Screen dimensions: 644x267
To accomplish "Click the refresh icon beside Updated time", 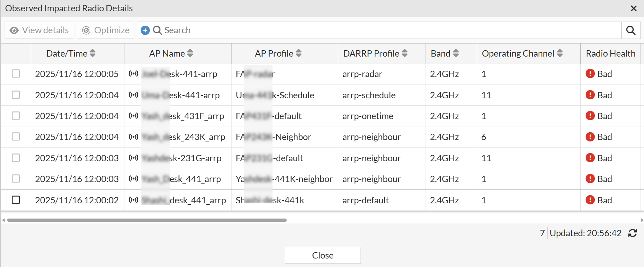I will 632,233.
